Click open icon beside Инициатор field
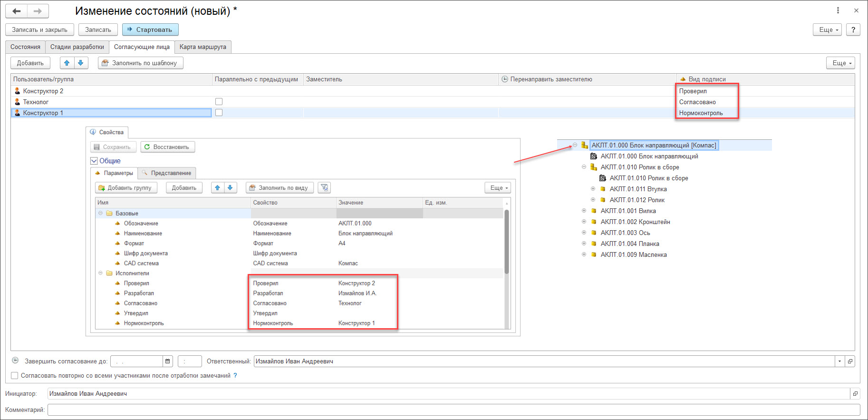The height and width of the screenshot is (420, 868). pyautogui.click(x=855, y=394)
